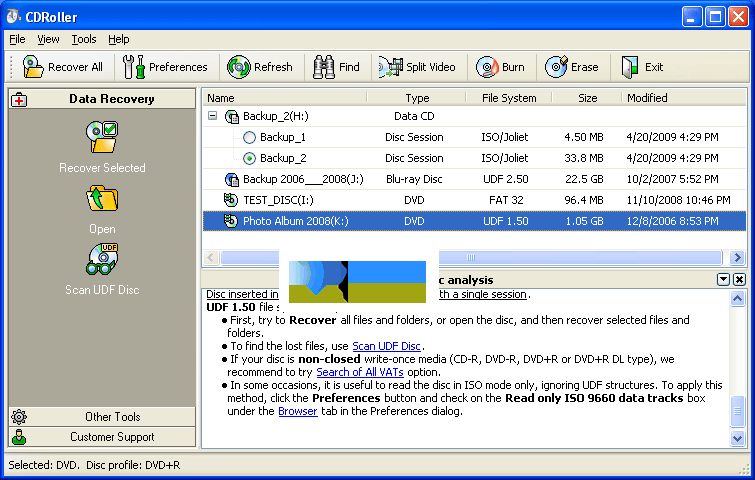Image resolution: width=755 pixels, height=480 pixels.
Task: Click the Scan UDF Disc sidebar icon
Action: [x=102, y=259]
